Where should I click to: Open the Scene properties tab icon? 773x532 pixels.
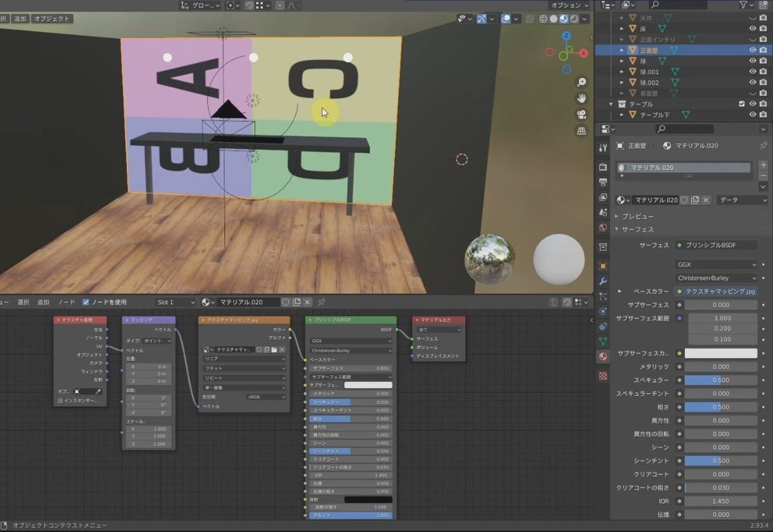[x=603, y=212]
